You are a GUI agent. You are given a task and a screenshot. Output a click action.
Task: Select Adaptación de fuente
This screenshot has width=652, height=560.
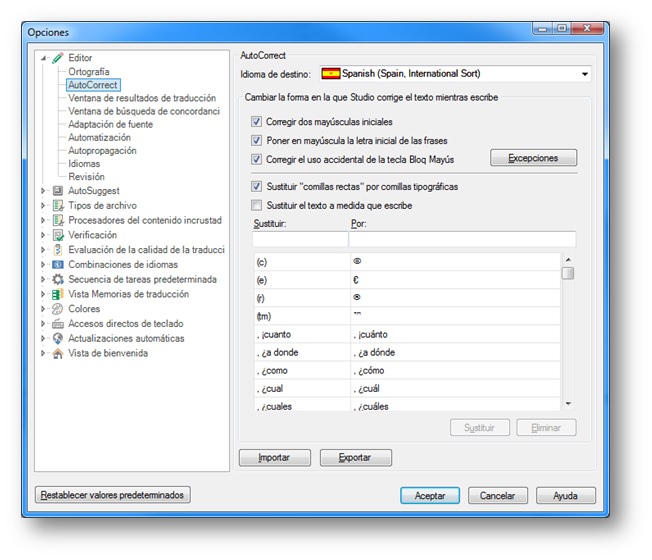pos(111,124)
